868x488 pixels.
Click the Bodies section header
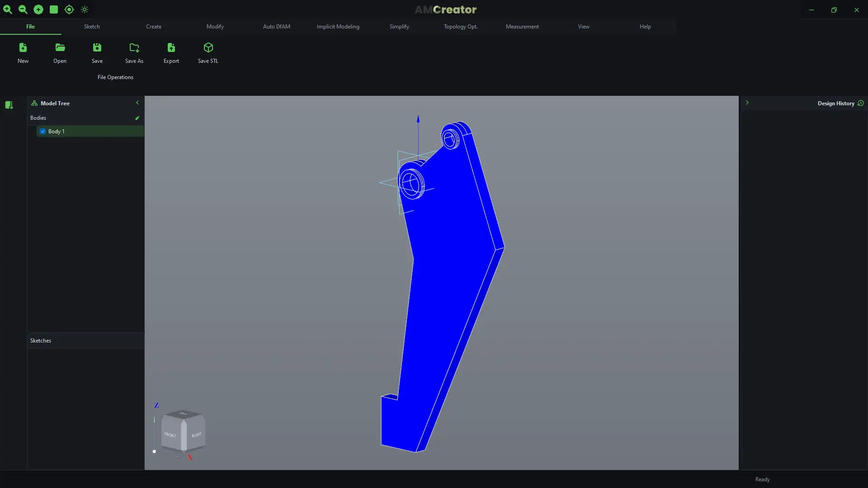tap(85, 118)
